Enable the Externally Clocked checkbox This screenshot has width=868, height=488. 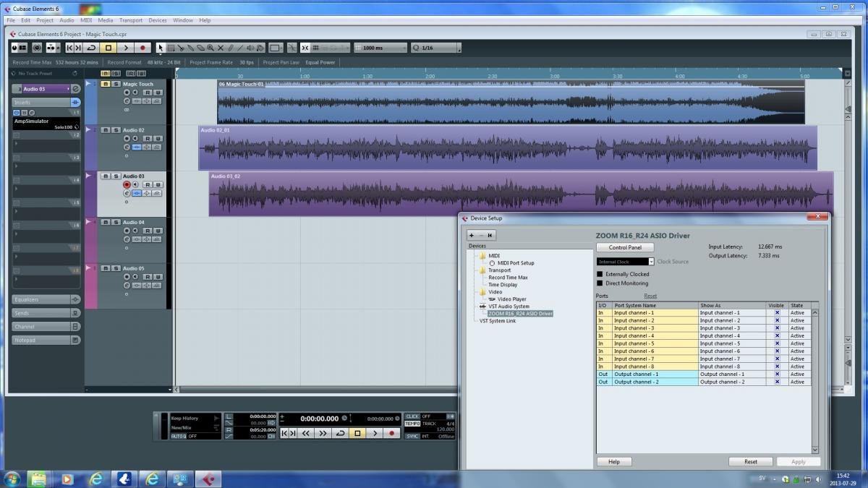[600, 274]
